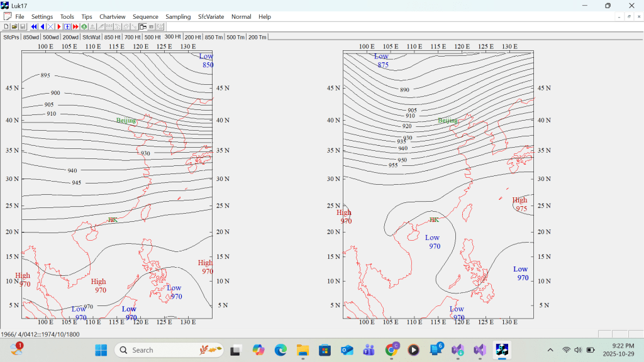This screenshot has width=644, height=362.
Task: Switch to the 850 Tm tab
Action: (214, 37)
